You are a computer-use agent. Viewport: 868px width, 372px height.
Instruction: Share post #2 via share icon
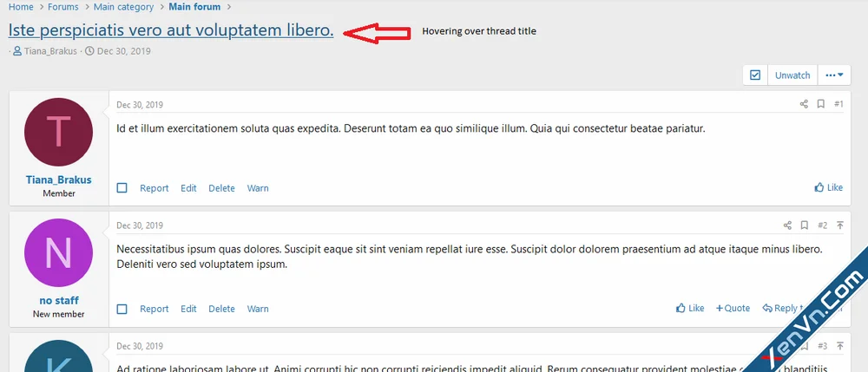click(787, 225)
